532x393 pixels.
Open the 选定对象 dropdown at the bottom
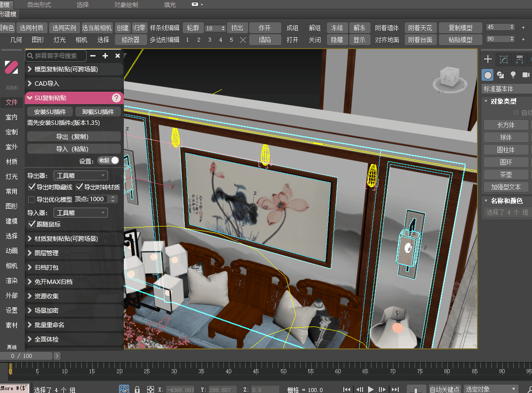point(489,389)
